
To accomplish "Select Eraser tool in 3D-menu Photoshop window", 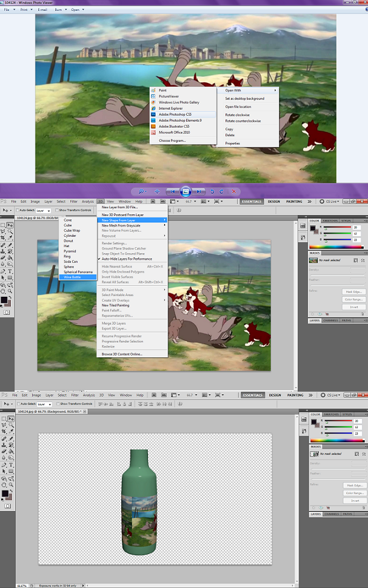I will pyautogui.click(x=3, y=258).
